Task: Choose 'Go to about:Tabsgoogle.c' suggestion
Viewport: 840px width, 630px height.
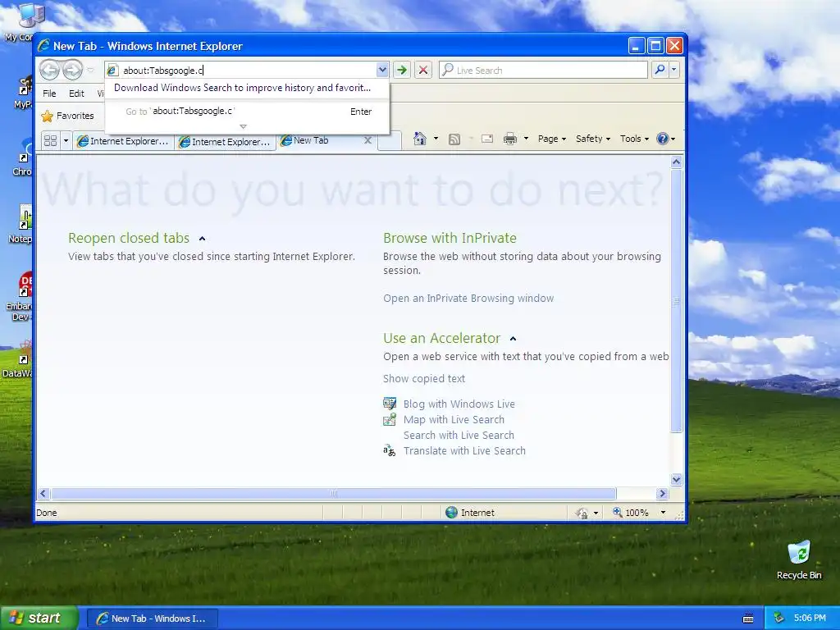Action: point(247,112)
